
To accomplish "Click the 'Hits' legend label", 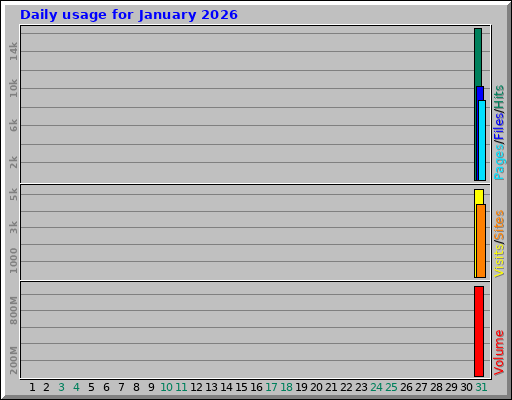I will (499, 97).
